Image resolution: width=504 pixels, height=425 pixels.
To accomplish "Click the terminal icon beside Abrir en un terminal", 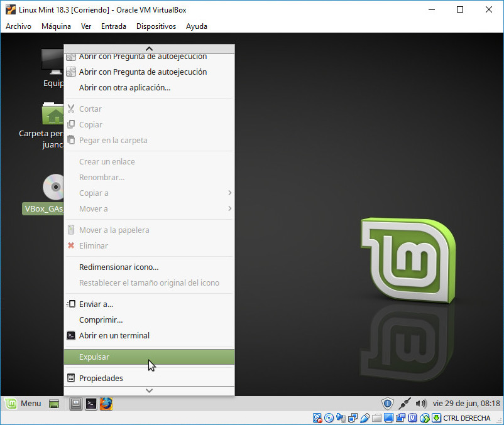I will coord(71,335).
